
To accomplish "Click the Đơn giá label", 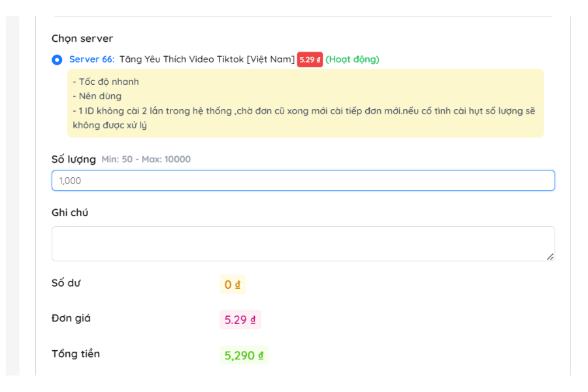I will click(x=71, y=319).
